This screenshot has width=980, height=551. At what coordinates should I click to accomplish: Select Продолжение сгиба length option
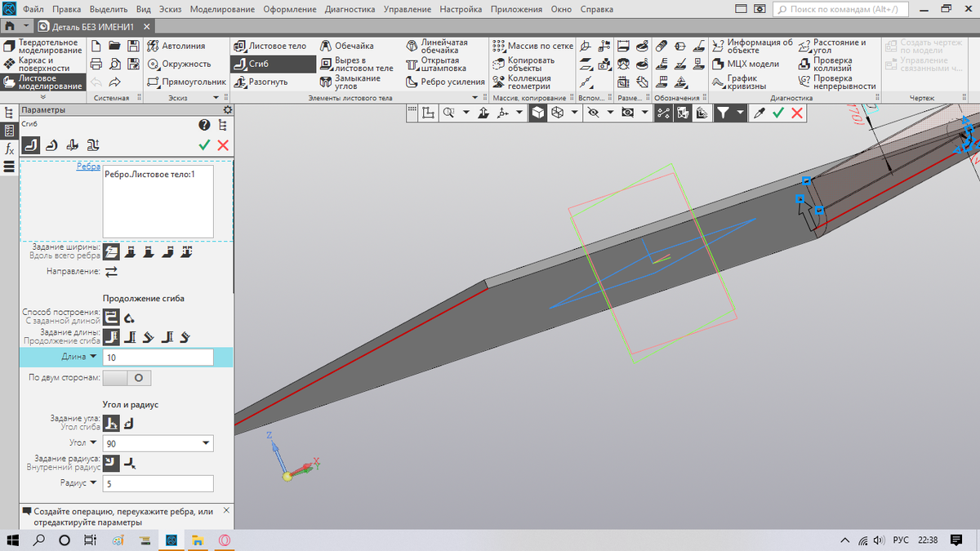point(112,337)
